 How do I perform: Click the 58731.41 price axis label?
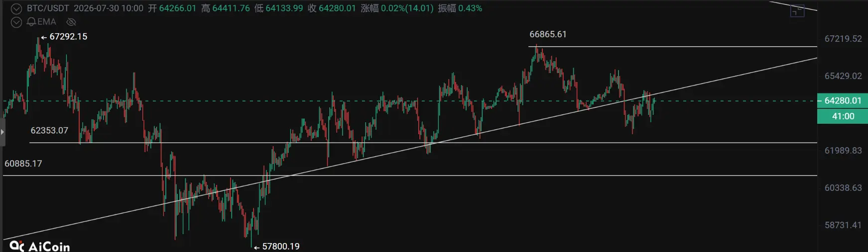point(843,225)
